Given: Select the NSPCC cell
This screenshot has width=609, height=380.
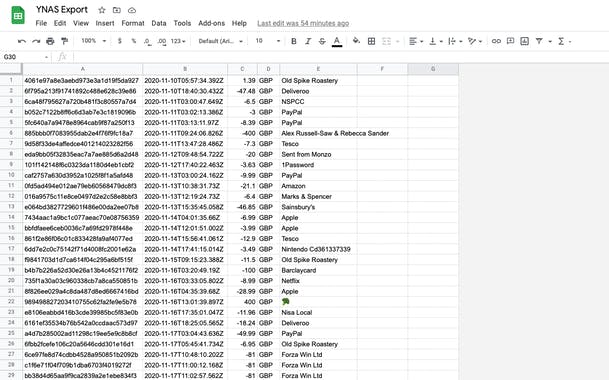Looking at the screenshot, I should pos(318,101).
